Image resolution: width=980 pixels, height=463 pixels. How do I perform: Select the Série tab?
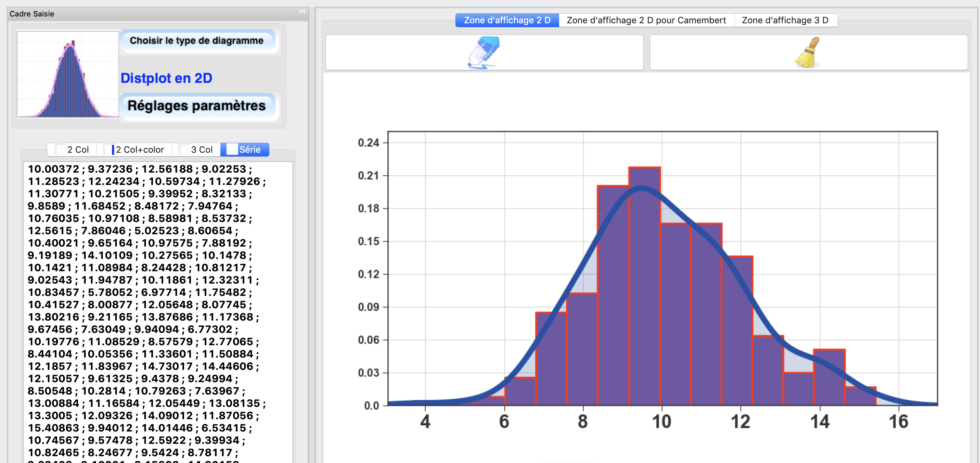pos(245,150)
